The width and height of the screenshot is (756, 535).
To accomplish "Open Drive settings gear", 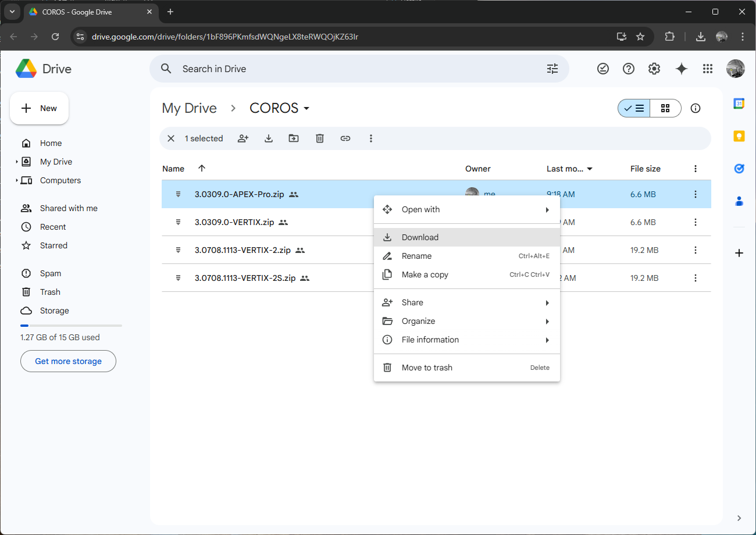I will (x=654, y=69).
